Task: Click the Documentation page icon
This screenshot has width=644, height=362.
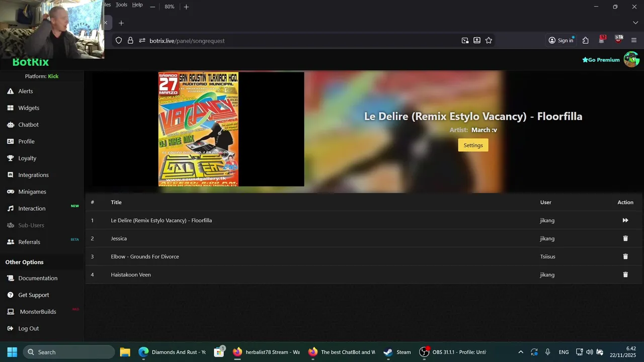Action: (x=10, y=278)
